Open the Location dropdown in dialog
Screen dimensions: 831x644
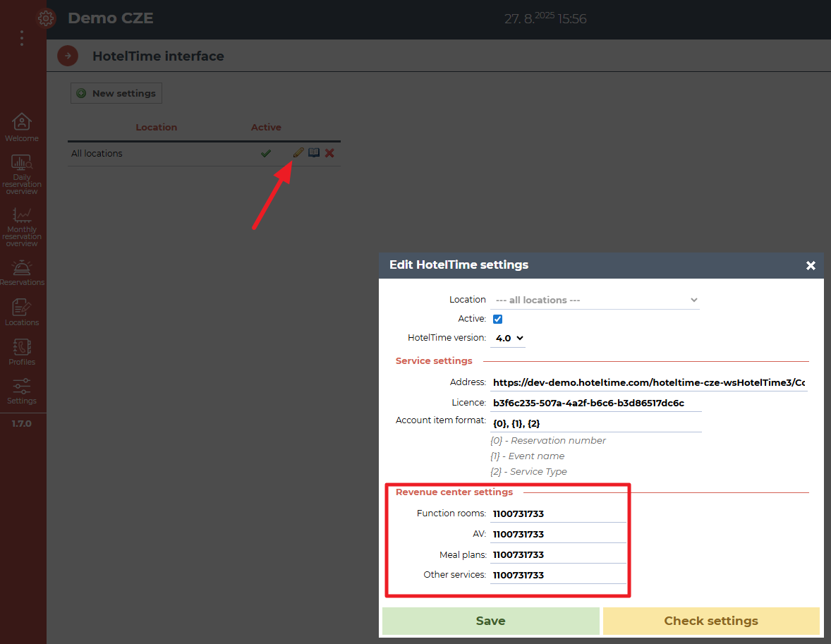point(595,300)
